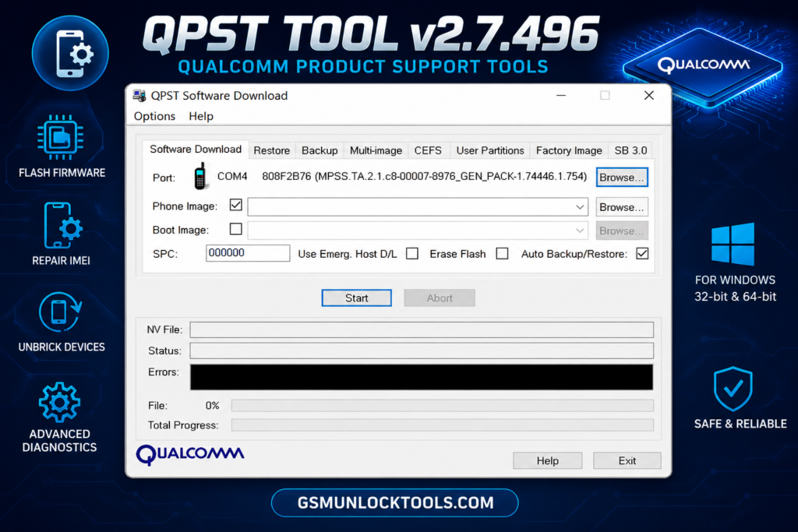Click the black Errors output box

[422, 377]
